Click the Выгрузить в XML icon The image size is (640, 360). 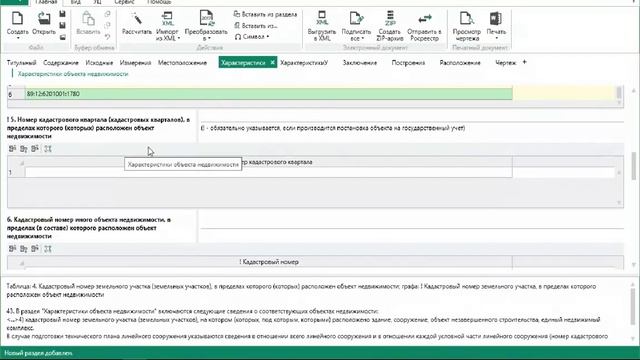tap(322, 18)
